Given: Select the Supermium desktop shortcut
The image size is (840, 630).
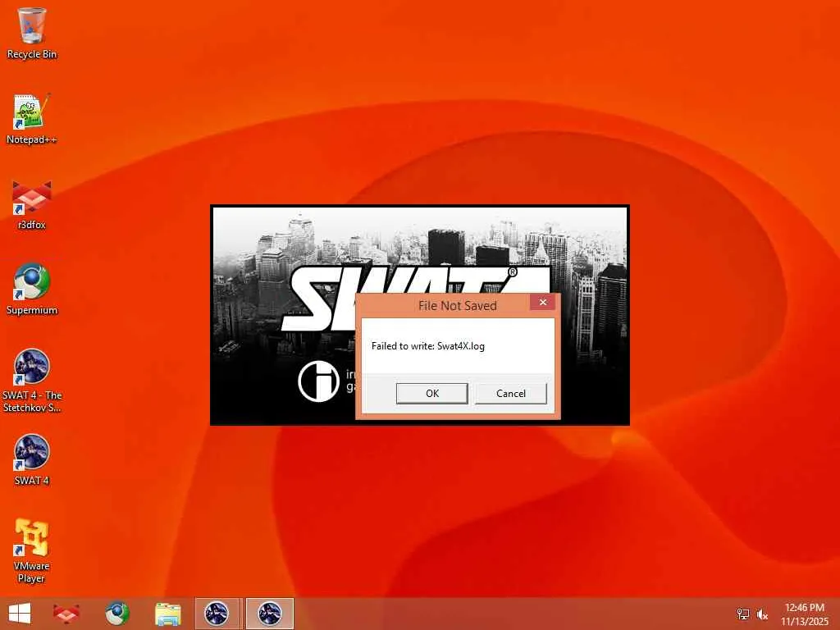Looking at the screenshot, I should (32, 290).
